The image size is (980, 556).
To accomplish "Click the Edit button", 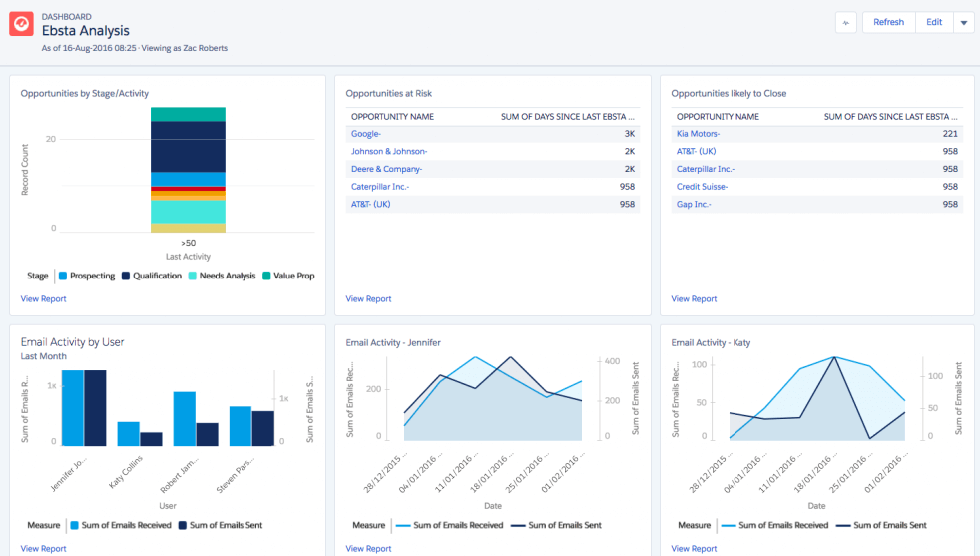I will pyautogui.click(x=933, y=22).
